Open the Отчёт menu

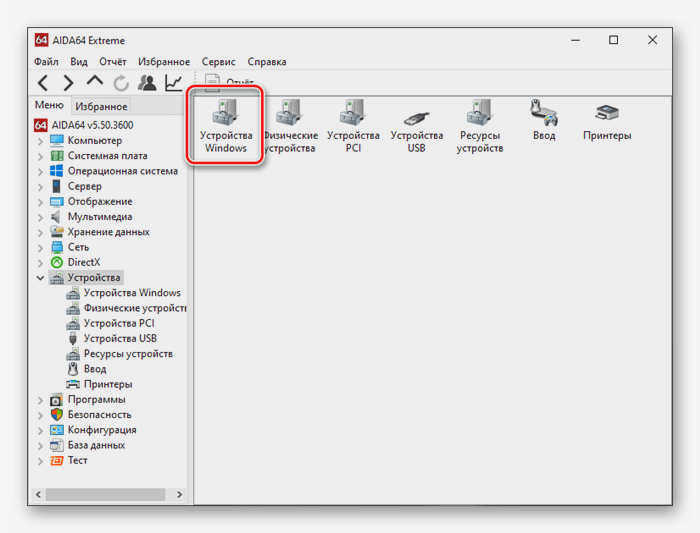pyautogui.click(x=112, y=62)
